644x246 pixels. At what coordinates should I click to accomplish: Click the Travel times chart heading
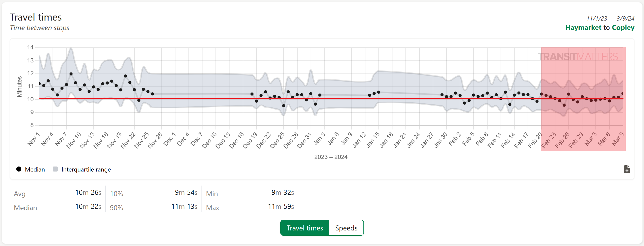[36, 17]
